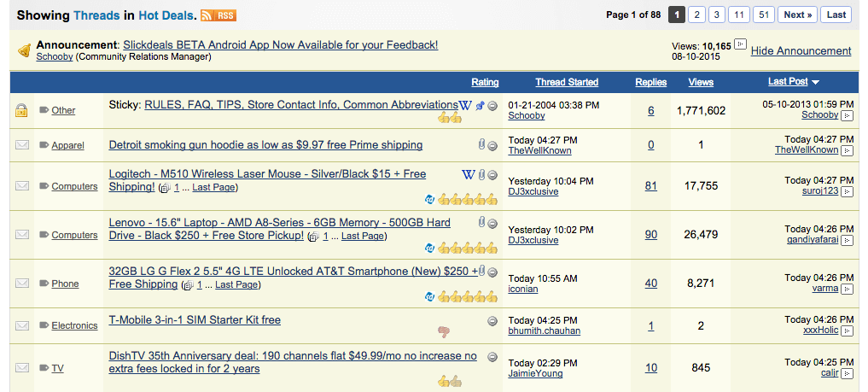
Task: Go to last post by gandiyafarai arrow icon
Action: tap(847, 241)
